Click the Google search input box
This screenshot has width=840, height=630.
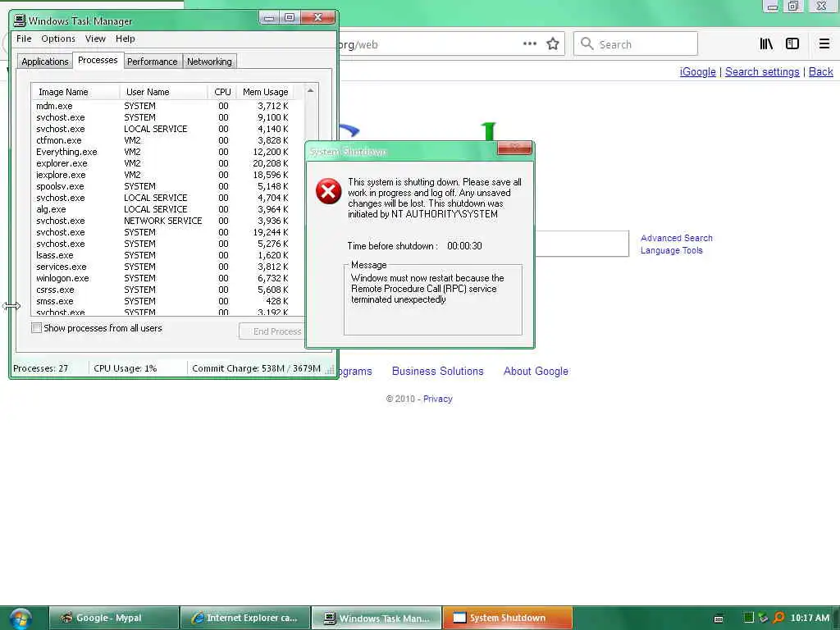click(x=582, y=244)
